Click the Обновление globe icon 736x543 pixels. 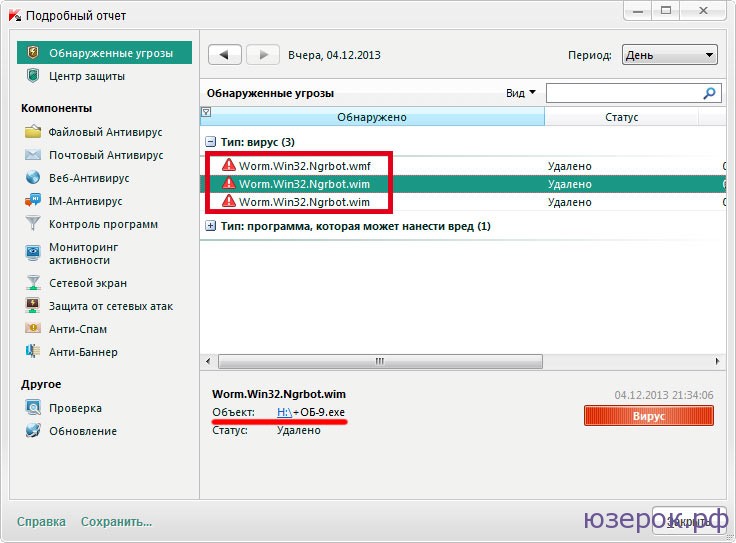coord(33,430)
